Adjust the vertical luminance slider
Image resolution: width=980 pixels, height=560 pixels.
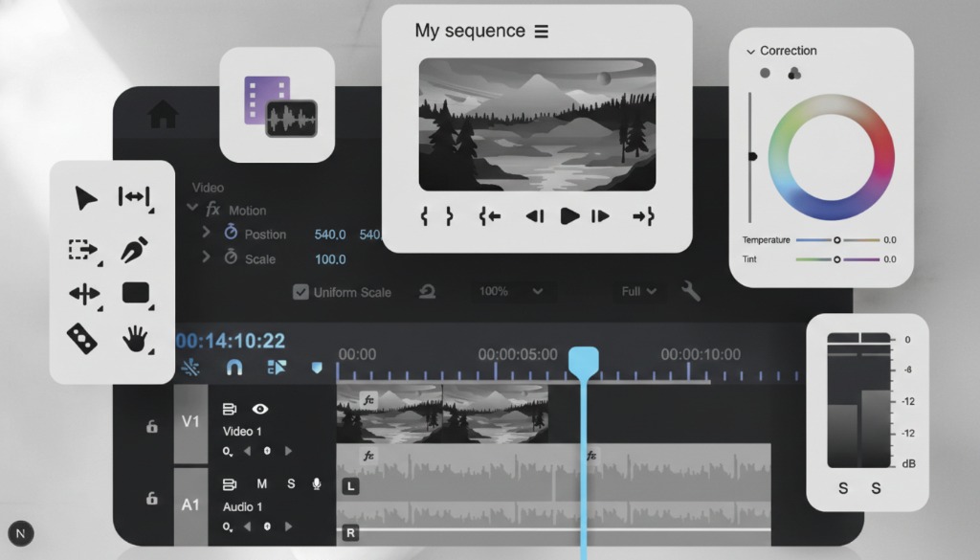[750, 157]
